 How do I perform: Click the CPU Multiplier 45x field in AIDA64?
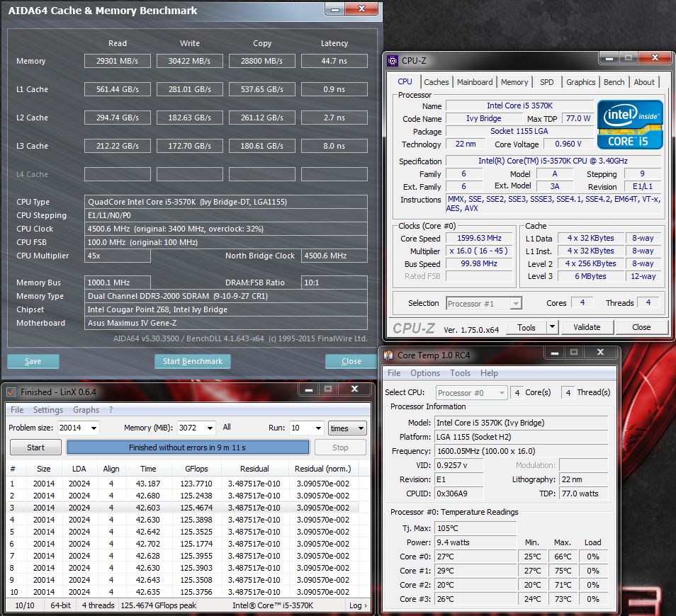point(117,256)
